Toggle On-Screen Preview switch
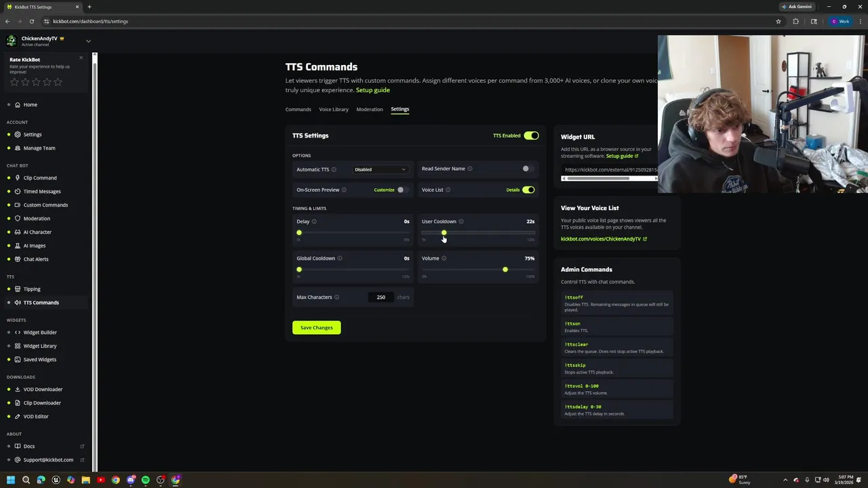This screenshot has height=488, width=868. [403, 190]
